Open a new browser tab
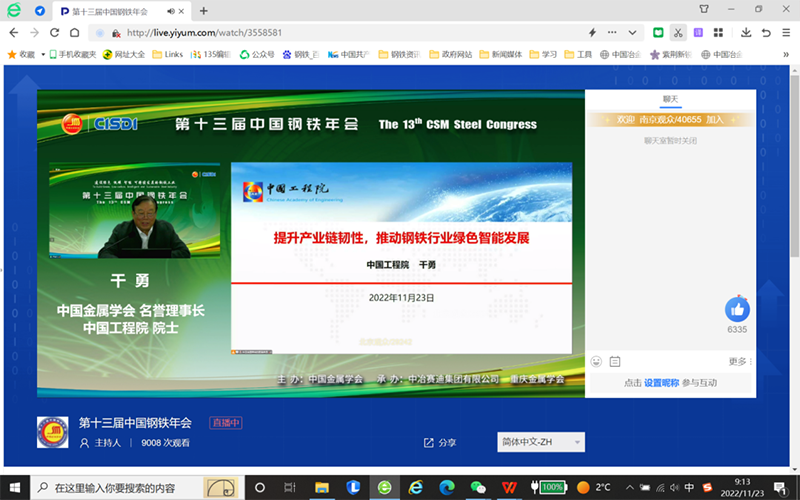Screen dimensions: 800x500 click(204, 11)
